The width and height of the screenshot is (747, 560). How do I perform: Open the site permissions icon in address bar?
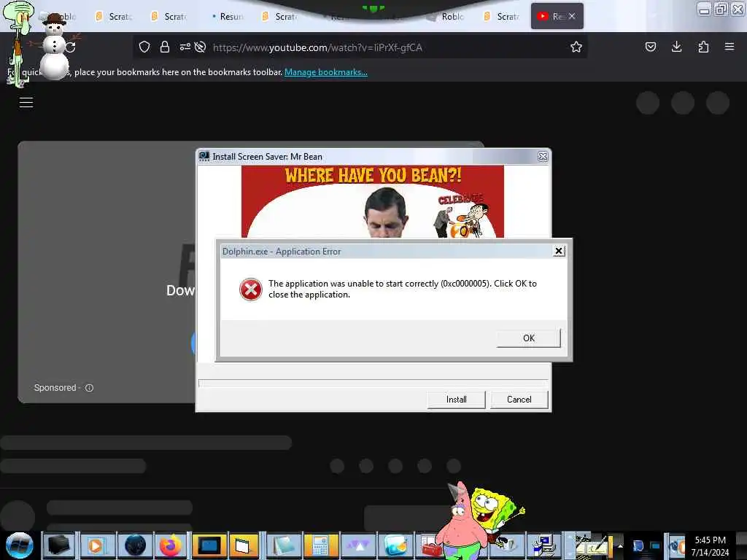[185, 47]
